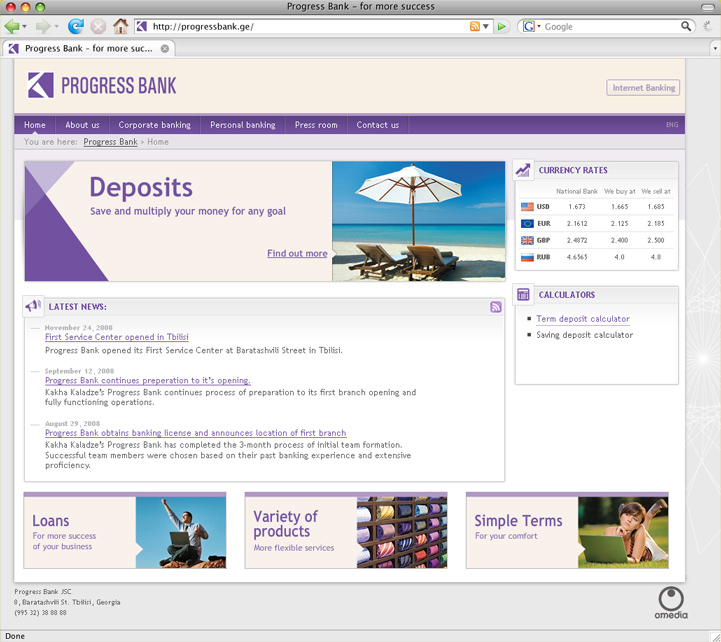Open Progress Bank obtains banking license link
This screenshot has height=642, width=721.
pos(195,433)
